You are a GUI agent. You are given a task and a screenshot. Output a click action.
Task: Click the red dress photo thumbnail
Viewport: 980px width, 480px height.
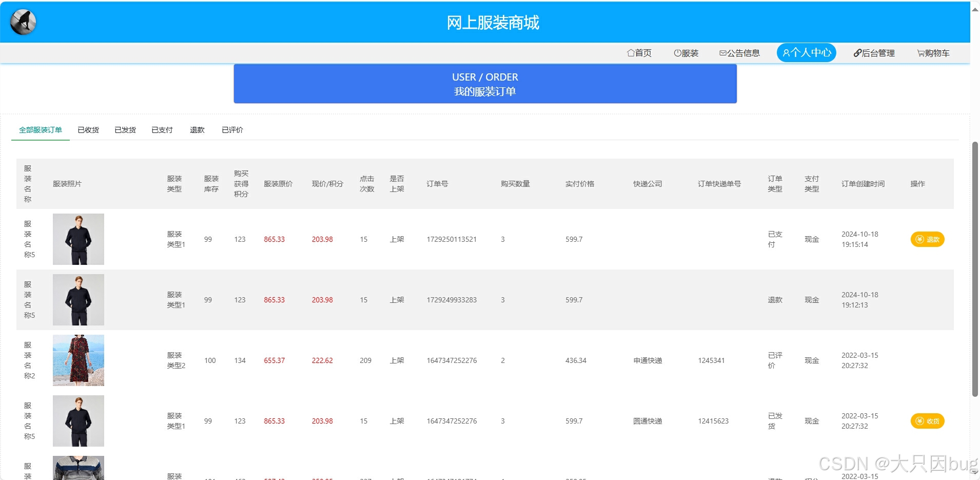[79, 360]
